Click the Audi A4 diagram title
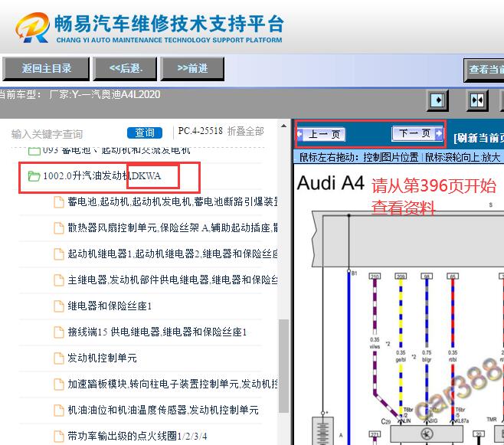This screenshot has height=445, width=504. [x=330, y=183]
